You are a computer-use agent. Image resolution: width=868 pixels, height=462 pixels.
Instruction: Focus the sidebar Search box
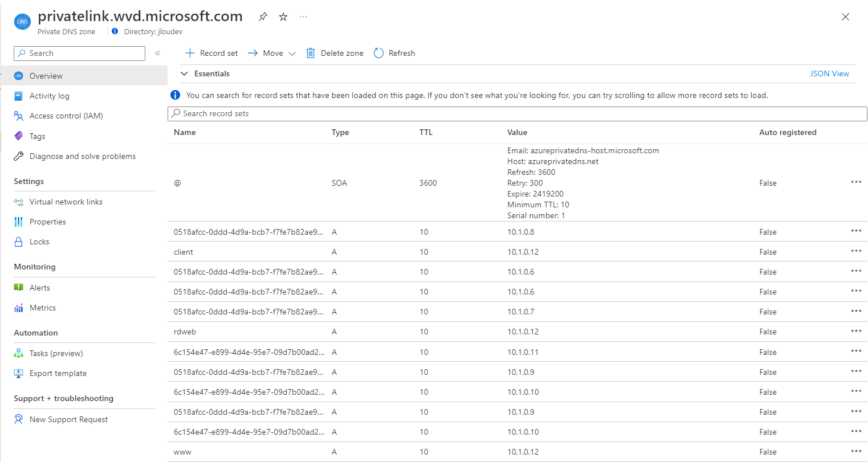pos(79,53)
